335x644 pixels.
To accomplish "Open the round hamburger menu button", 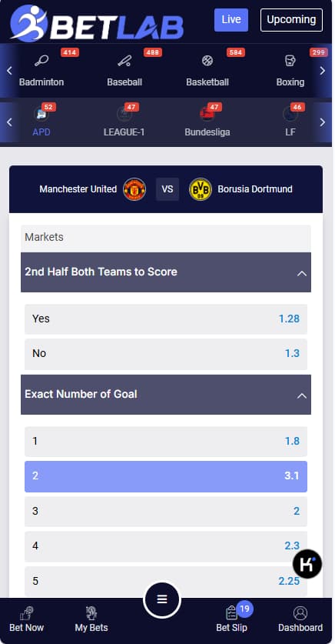I will pyautogui.click(x=162, y=599).
